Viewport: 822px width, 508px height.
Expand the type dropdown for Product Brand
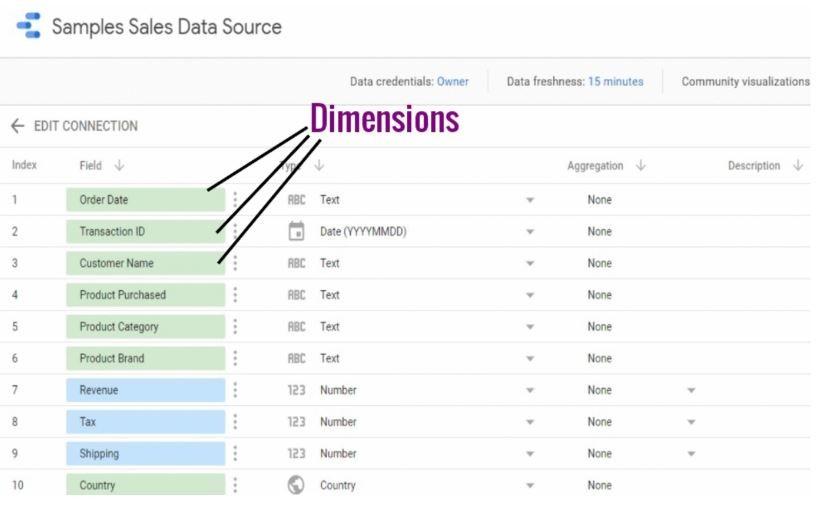coord(530,359)
